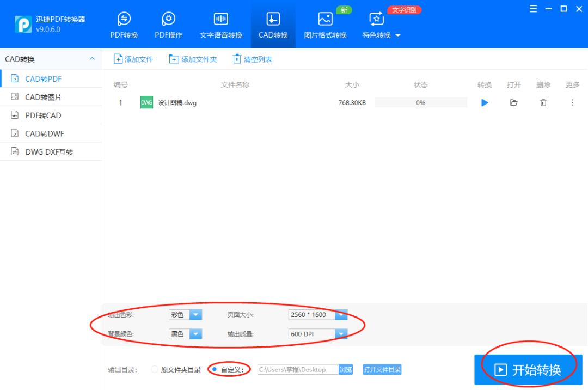Delete 设计图稿.dwg using the trash icon
588x390 pixels.
pyautogui.click(x=543, y=102)
